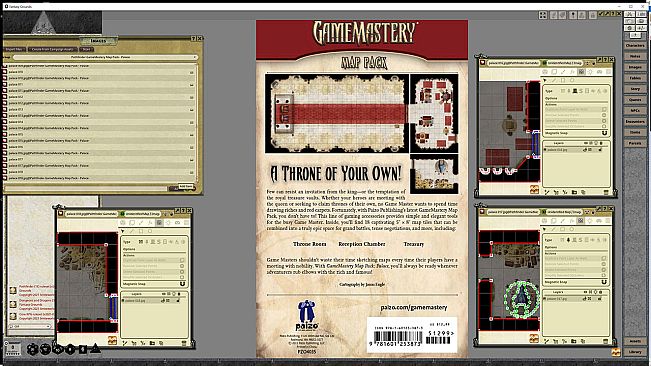Click the four-arrows expand icon in top toolbar
The width and height of the screenshot is (651, 366).
point(543,15)
